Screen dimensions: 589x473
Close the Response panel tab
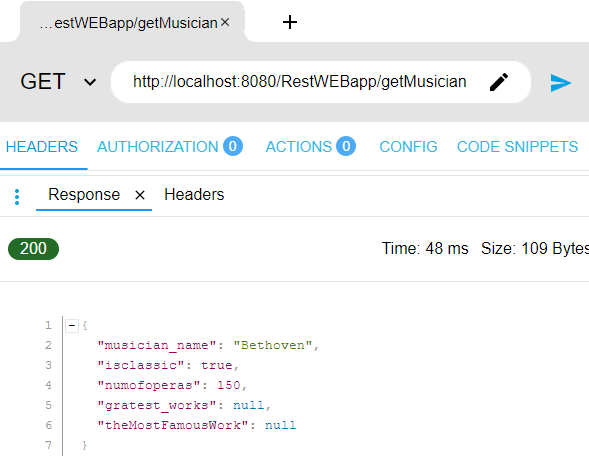click(140, 195)
